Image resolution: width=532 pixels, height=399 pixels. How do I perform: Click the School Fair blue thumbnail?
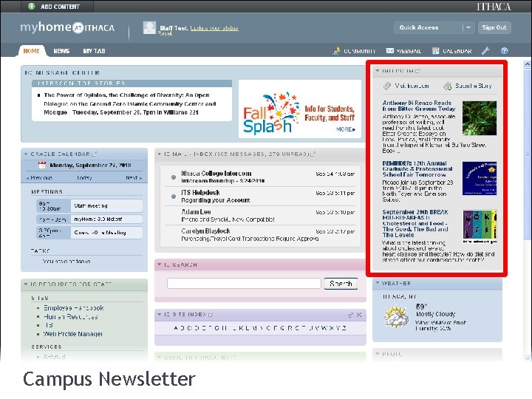(480, 179)
